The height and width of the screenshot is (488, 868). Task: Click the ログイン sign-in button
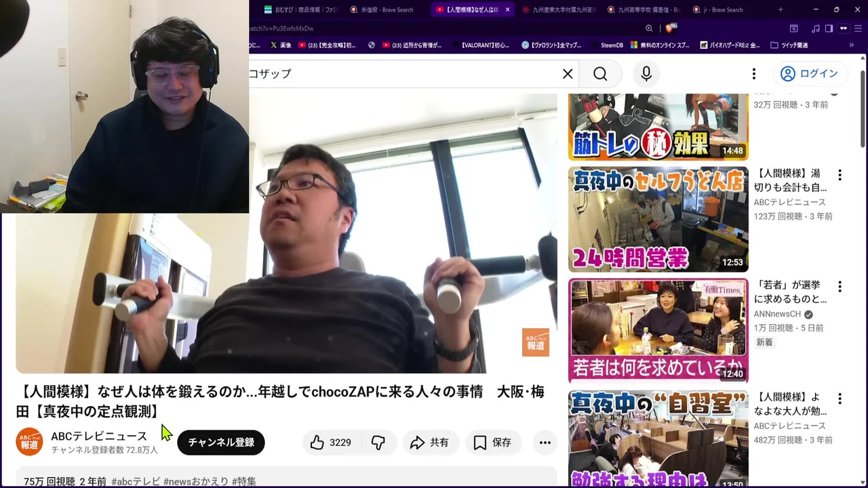[x=810, y=74]
